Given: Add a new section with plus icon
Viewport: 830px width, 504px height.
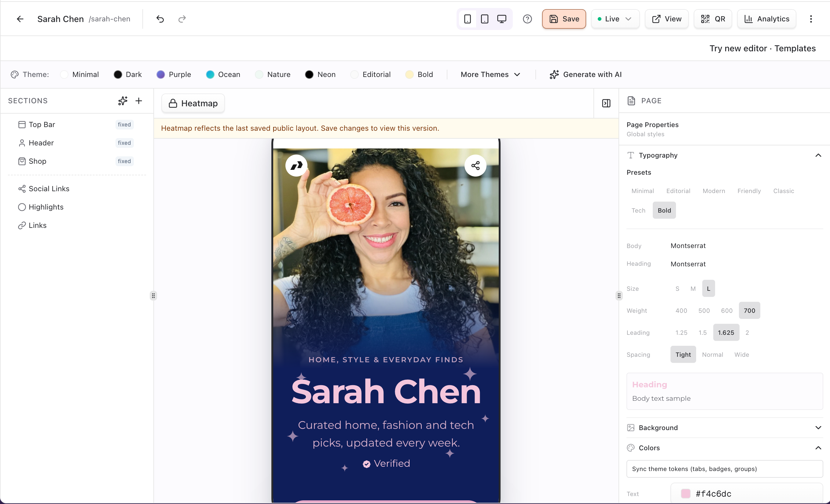Looking at the screenshot, I should click(x=138, y=101).
